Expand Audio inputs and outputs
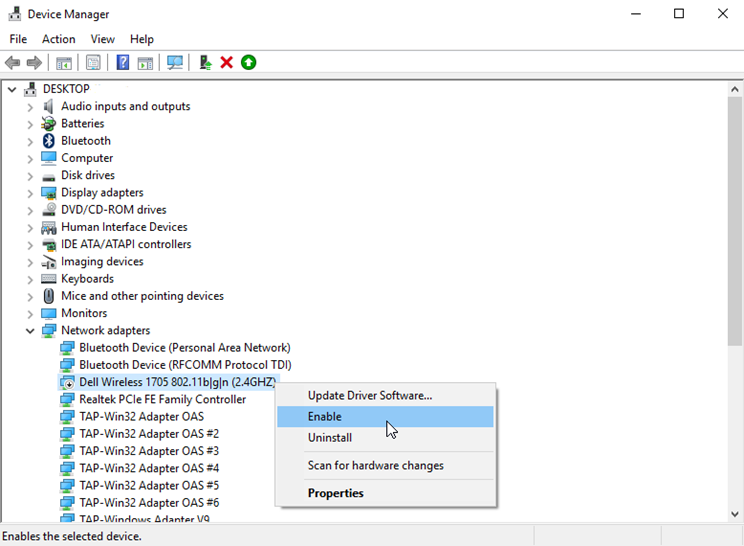Image resolution: width=744 pixels, height=546 pixels. [x=30, y=107]
